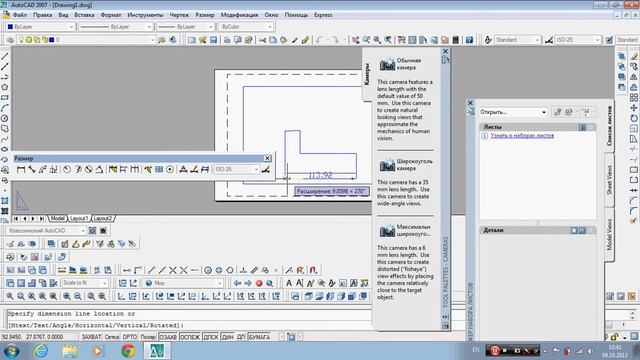Open the Layer Properties Manager icon
The width and height of the screenshot is (640, 360).
point(10,40)
